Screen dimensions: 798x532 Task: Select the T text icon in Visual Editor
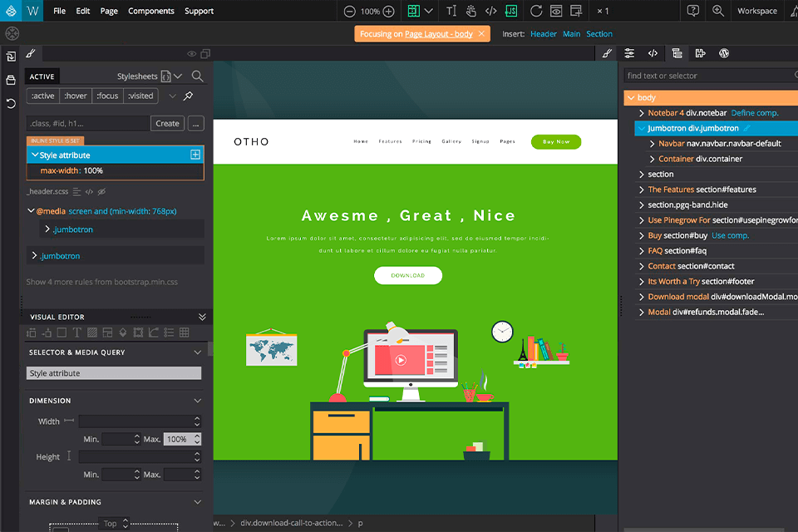(x=78, y=332)
